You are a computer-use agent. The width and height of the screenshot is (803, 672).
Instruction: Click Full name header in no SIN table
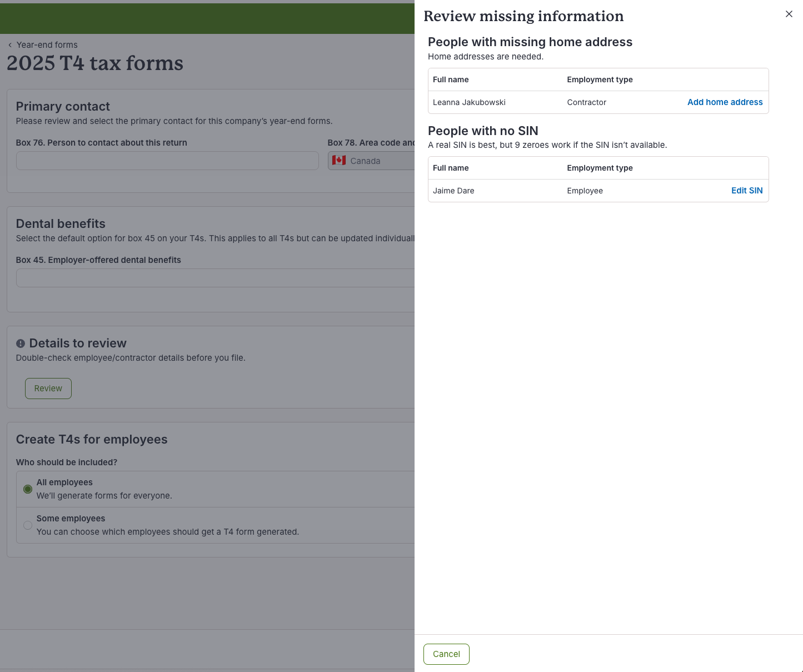(x=451, y=168)
